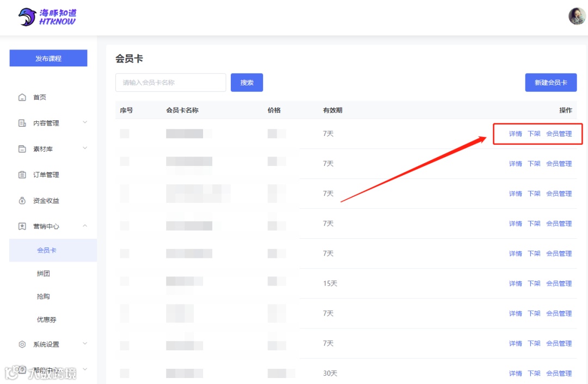This screenshot has height=384, width=588.
Task: Click 下架 in the third card row
Action: click(x=534, y=194)
